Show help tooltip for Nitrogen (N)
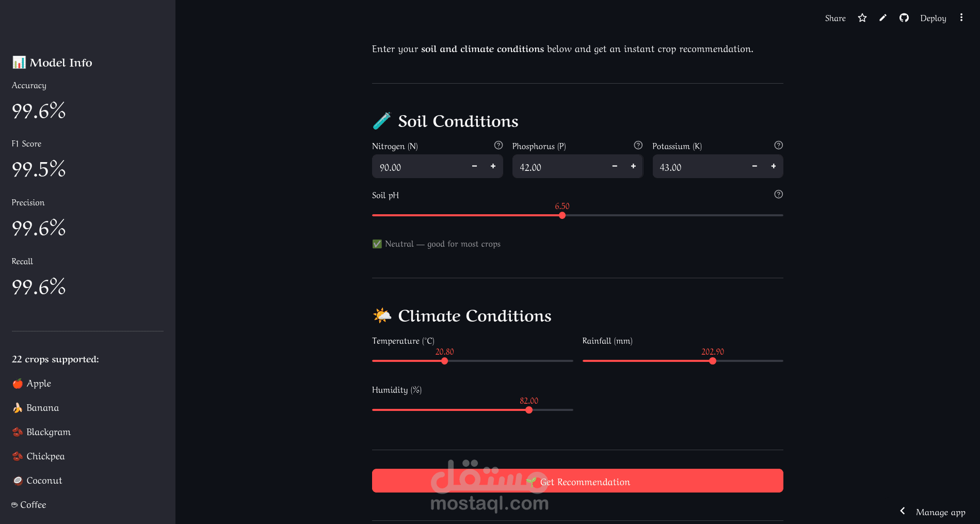The height and width of the screenshot is (524, 980). (x=498, y=146)
